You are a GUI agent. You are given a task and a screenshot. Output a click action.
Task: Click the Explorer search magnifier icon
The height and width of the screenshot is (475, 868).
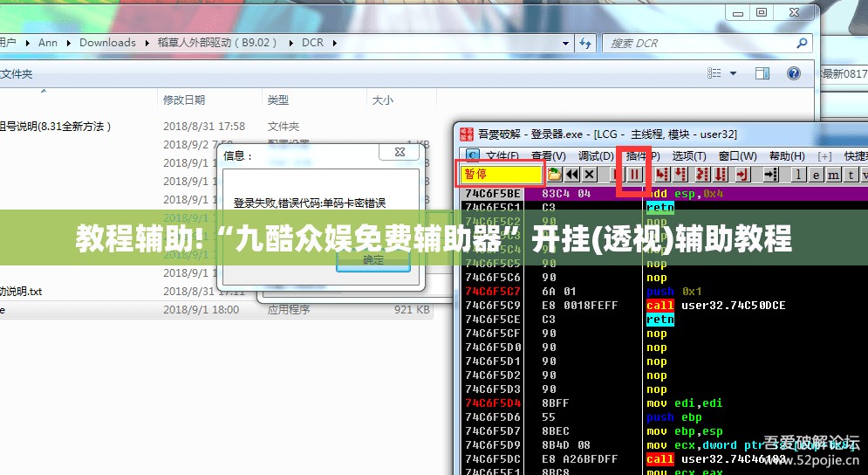[x=802, y=43]
